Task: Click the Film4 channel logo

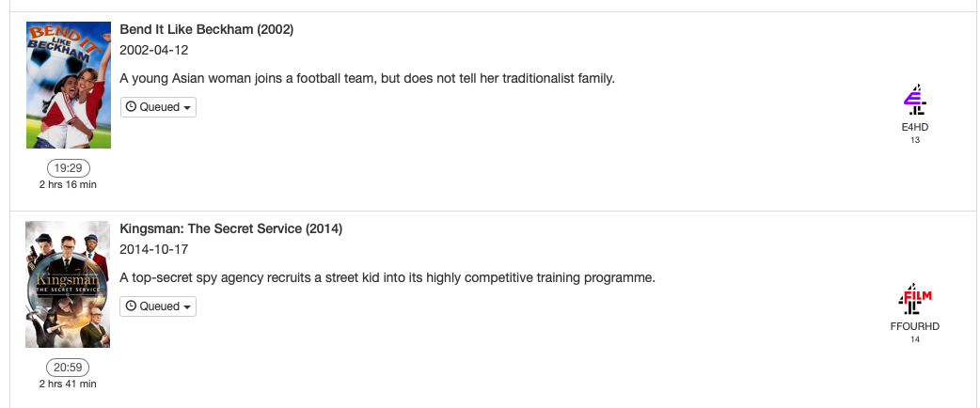Action: tap(915, 299)
